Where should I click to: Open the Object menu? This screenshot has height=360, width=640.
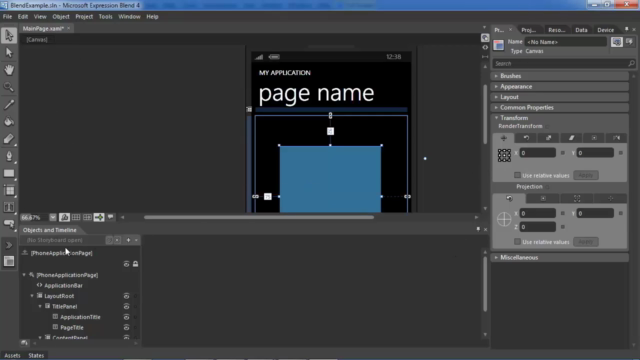(x=61, y=17)
